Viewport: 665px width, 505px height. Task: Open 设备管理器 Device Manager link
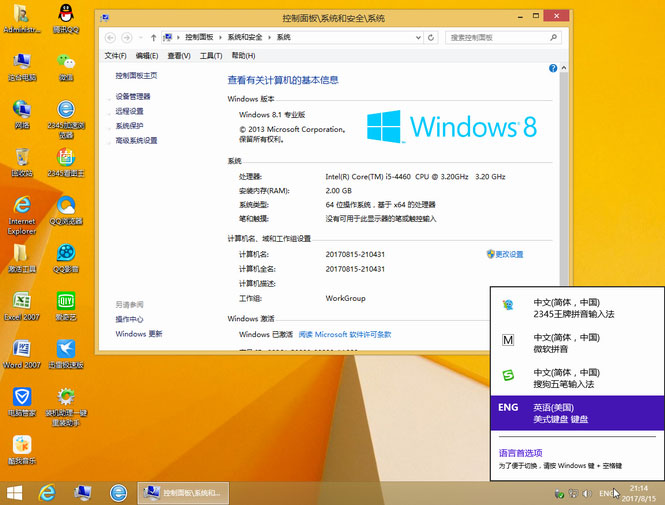pyautogui.click(x=133, y=96)
